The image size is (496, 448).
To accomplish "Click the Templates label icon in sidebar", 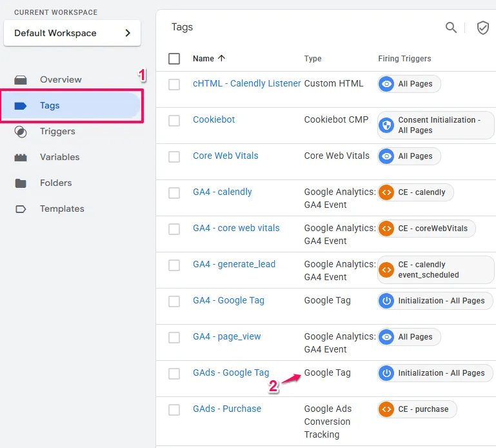I will (21, 209).
